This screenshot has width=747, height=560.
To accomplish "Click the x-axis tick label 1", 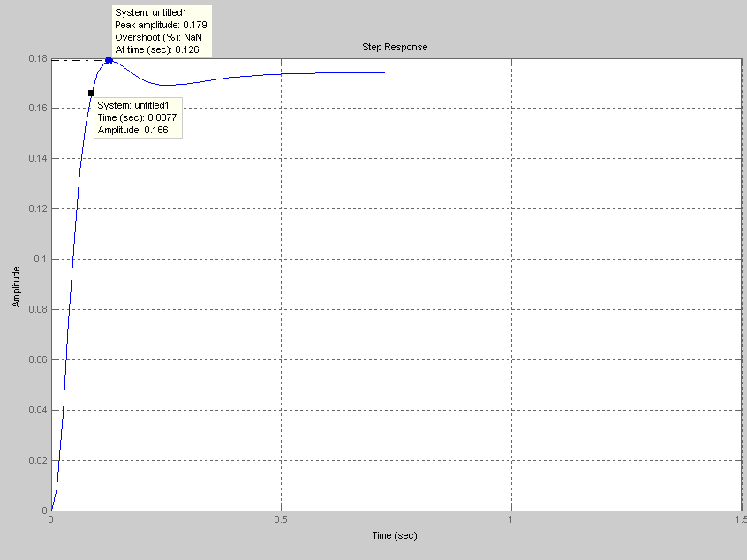I will tap(510, 519).
